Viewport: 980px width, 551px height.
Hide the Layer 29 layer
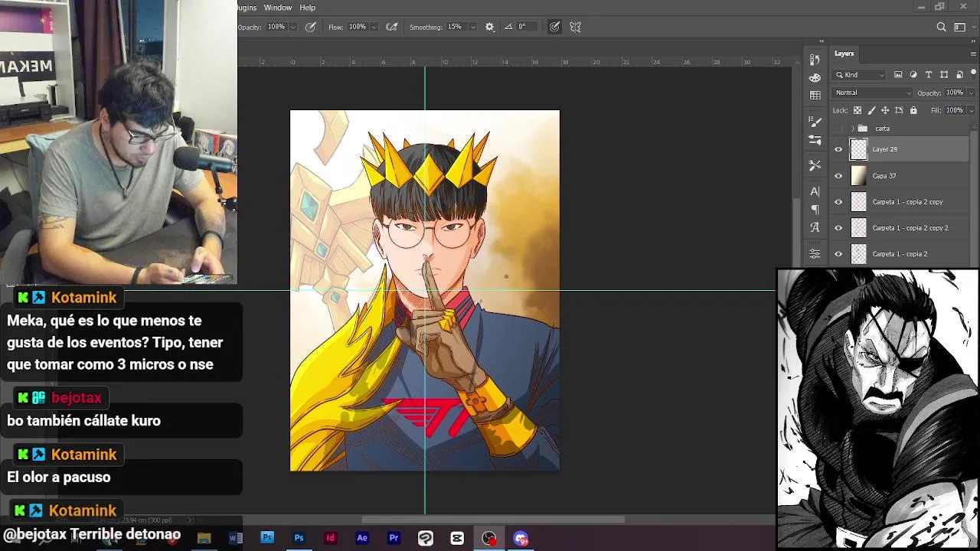click(x=838, y=150)
